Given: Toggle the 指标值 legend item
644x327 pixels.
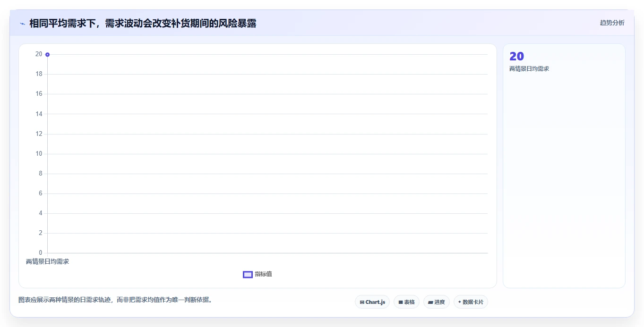Looking at the screenshot, I should pyautogui.click(x=258, y=274).
